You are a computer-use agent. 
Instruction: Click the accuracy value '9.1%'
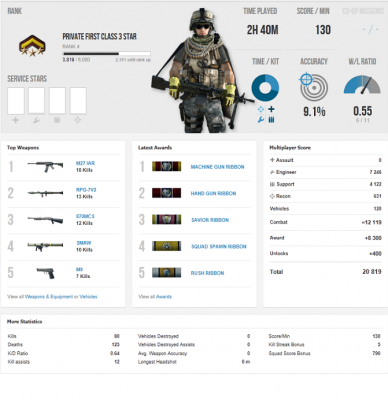pyautogui.click(x=314, y=111)
